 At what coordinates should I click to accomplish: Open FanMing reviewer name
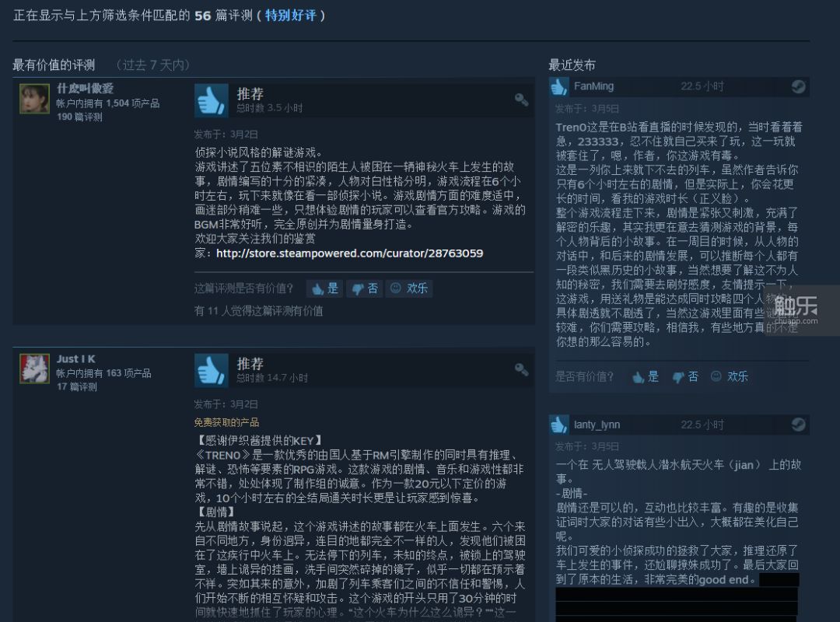click(593, 86)
